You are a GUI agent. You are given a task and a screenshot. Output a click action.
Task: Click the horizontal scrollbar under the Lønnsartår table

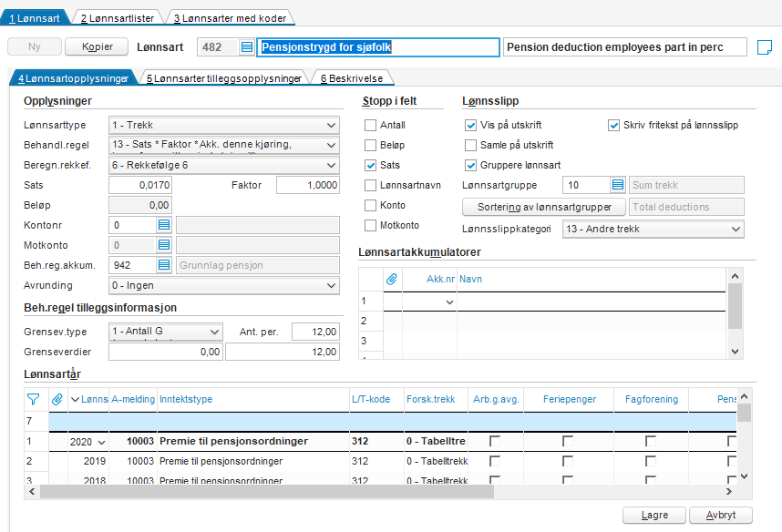click(x=267, y=492)
